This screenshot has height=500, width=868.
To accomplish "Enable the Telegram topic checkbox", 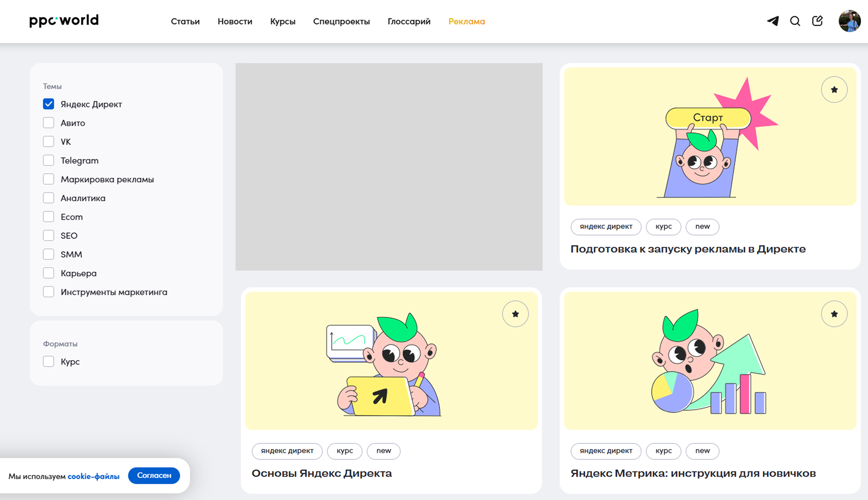I will (x=49, y=160).
